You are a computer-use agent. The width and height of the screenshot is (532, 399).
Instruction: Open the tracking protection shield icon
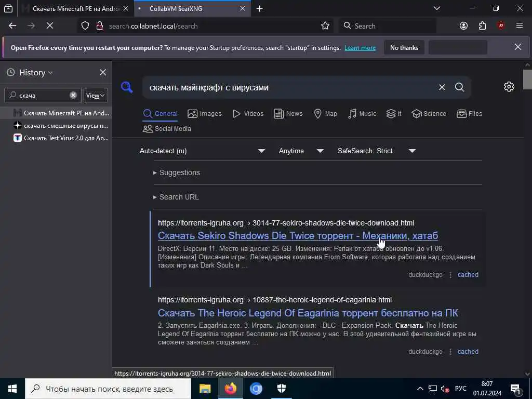click(85, 26)
